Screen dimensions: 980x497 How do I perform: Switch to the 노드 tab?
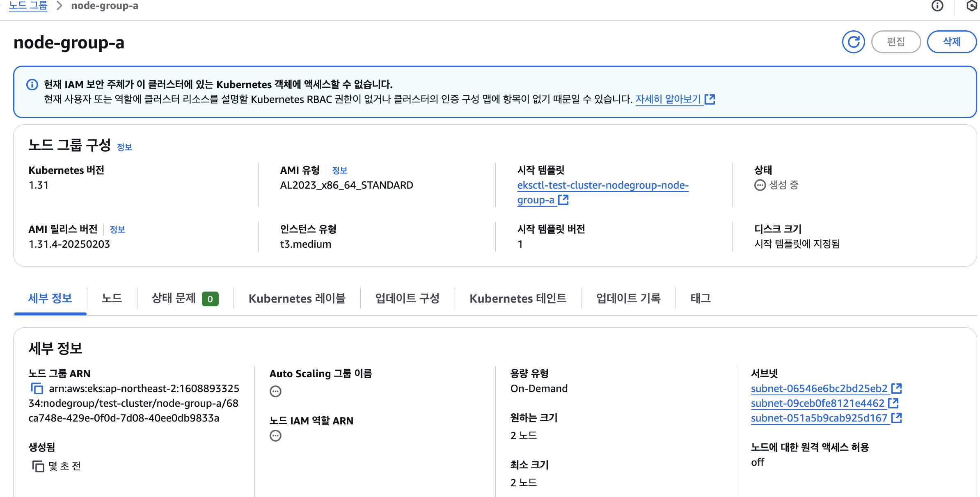112,298
